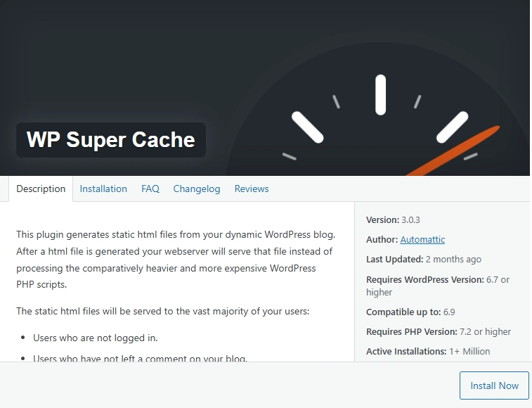Viewport: 532px width, 408px height.
Task: Open the FAQ tab
Action: [150, 189]
